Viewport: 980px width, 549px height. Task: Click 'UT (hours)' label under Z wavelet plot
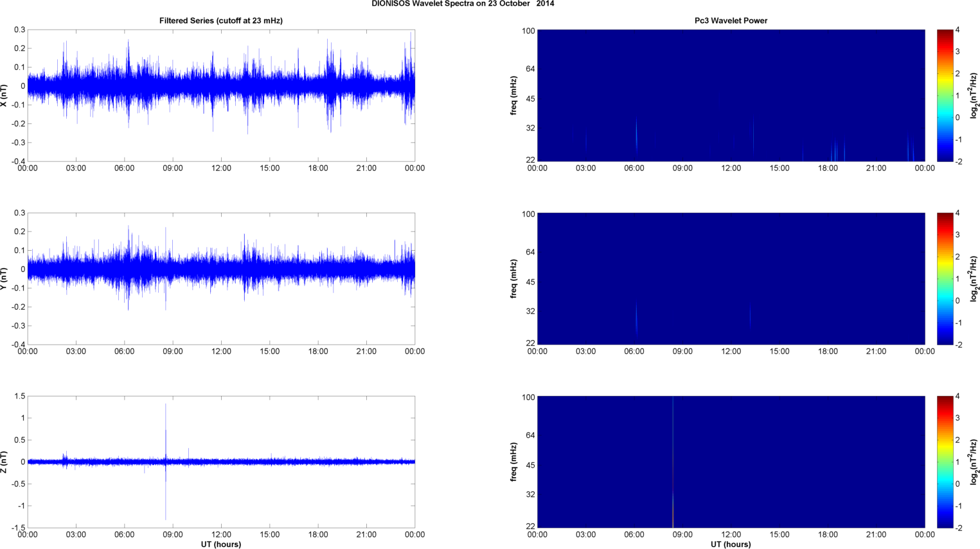[731, 544]
